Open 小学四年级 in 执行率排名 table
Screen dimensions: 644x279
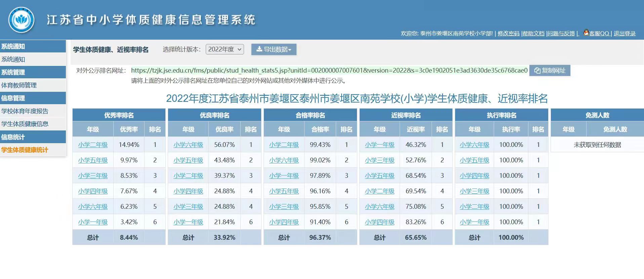point(475,176)
